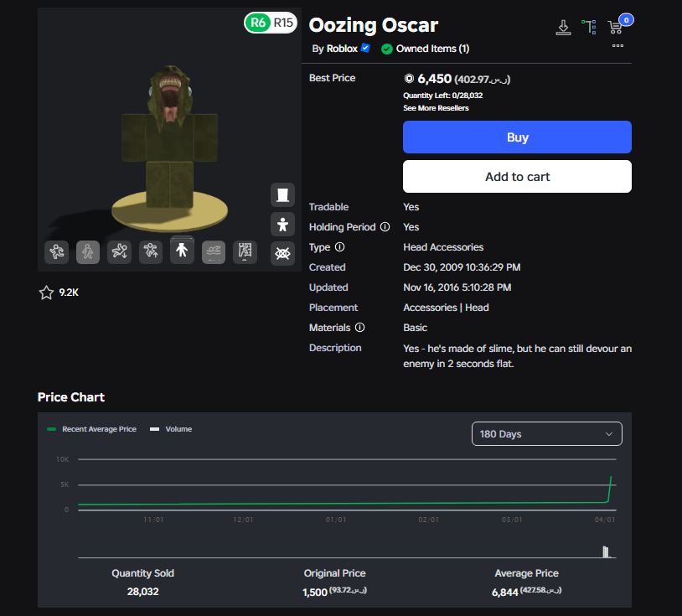Toggle the R6 / R15 rig switch

tap(271, 23)
